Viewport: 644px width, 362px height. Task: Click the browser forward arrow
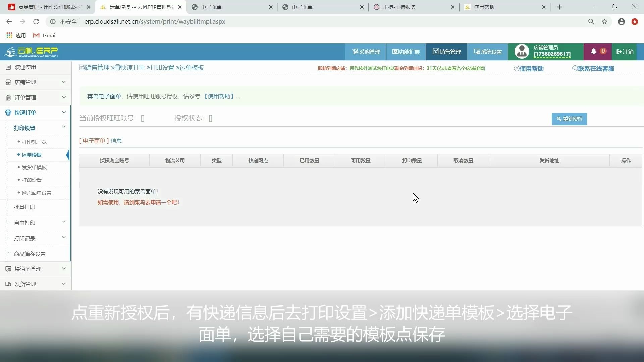(22, 22)
